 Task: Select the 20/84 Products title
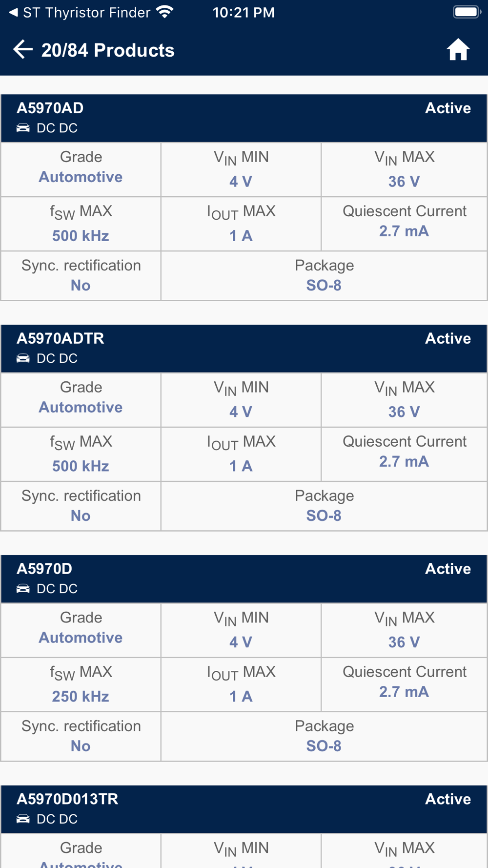(x=108, y=50)
